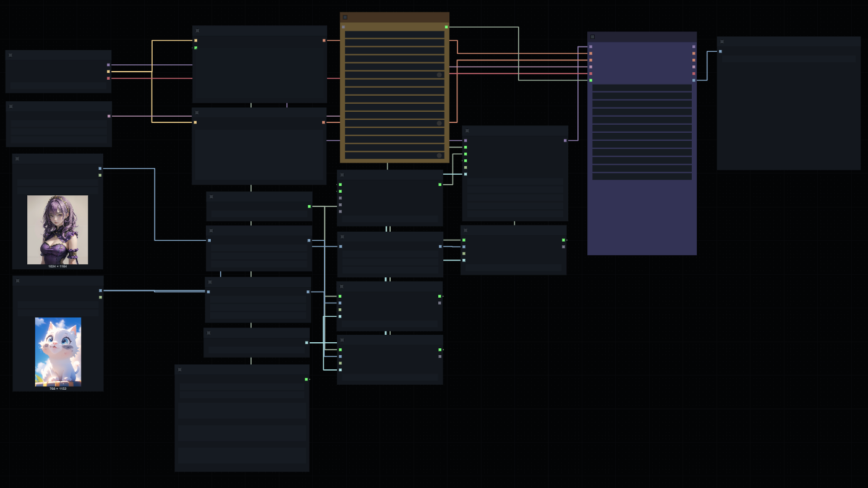Click the purple-haired girl image thumbnail

click(57, 230)
